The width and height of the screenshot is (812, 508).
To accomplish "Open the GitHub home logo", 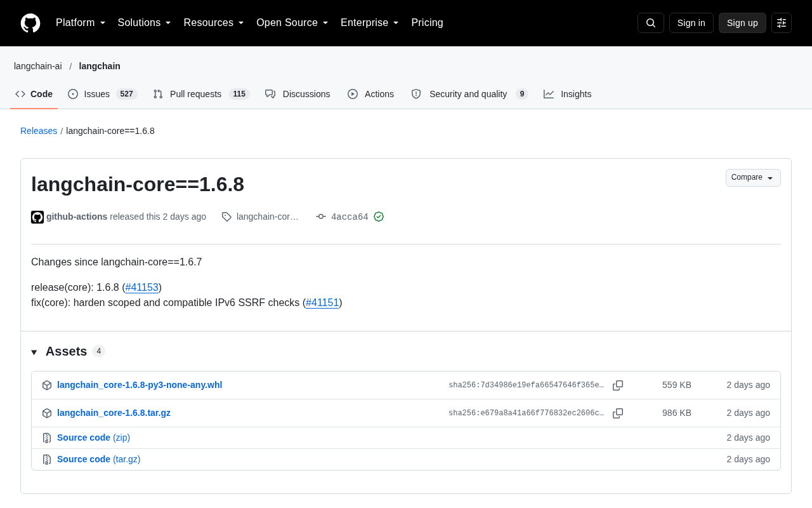I will 30,23.
